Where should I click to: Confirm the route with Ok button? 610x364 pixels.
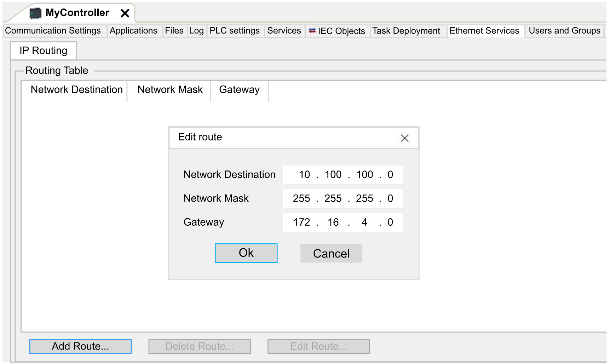coord(246,253)
